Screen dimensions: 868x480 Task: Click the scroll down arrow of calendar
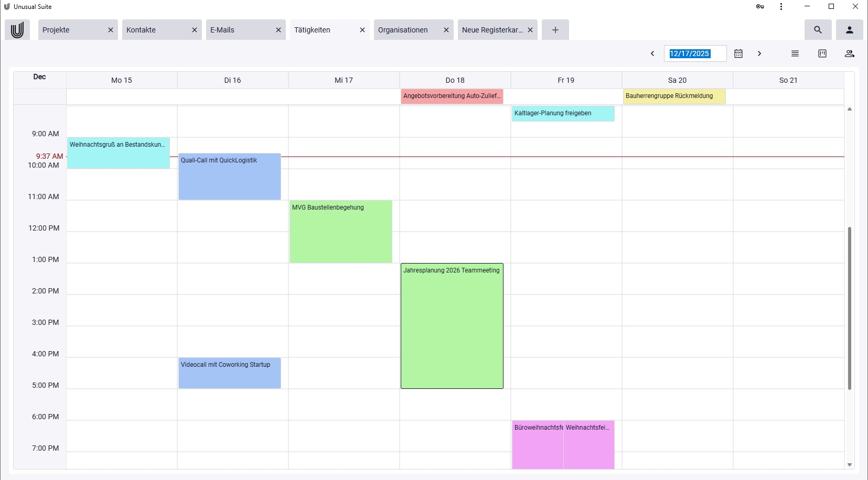click(x=849, y=465)
